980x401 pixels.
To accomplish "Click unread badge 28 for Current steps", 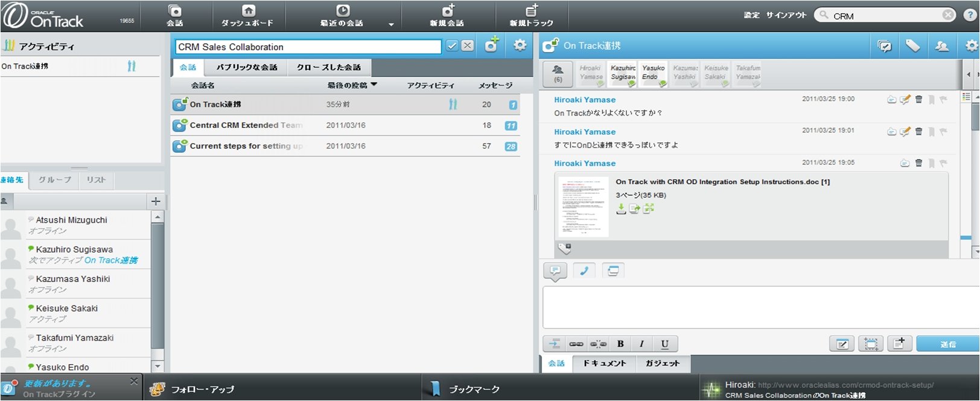I will 511,146.
